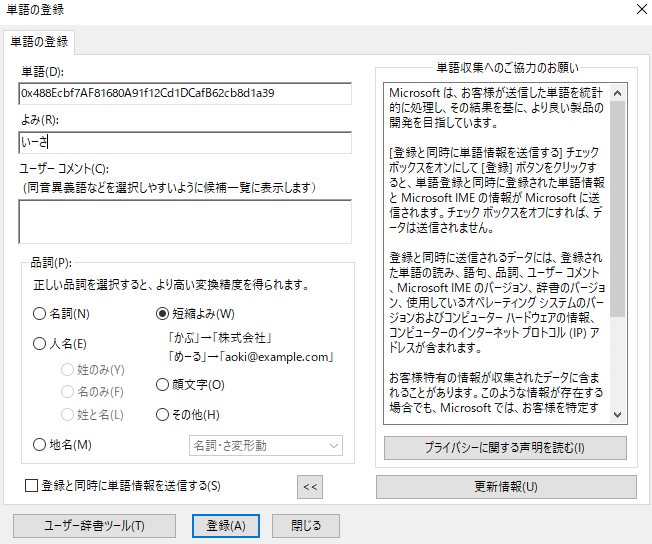The height and width of the screenshot is (544, 652).
Task: Select the その他(H) radio button
Action: pyautogui.click(x=163, y=415)
